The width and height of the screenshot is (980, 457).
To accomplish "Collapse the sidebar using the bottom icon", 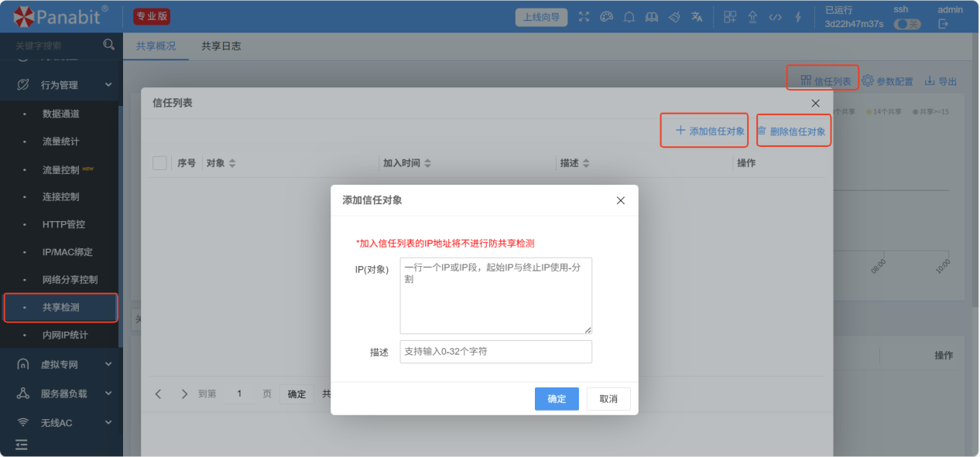I will tap(22, 445).
